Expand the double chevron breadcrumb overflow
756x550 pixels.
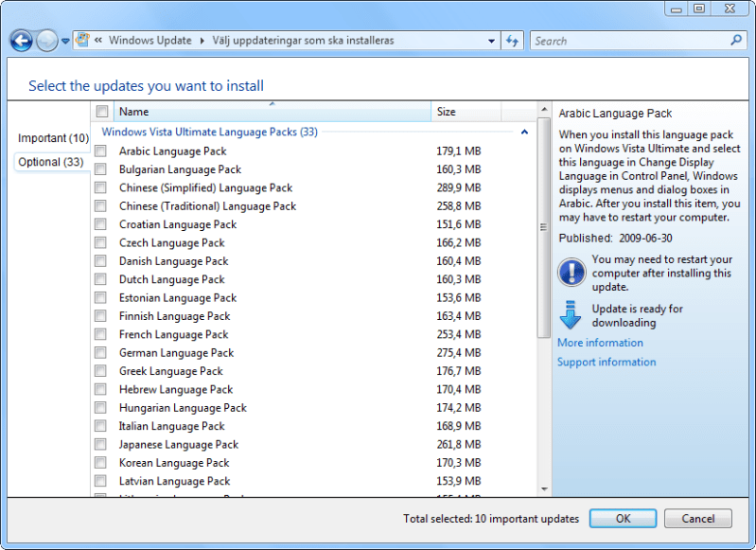click(98, 41)
